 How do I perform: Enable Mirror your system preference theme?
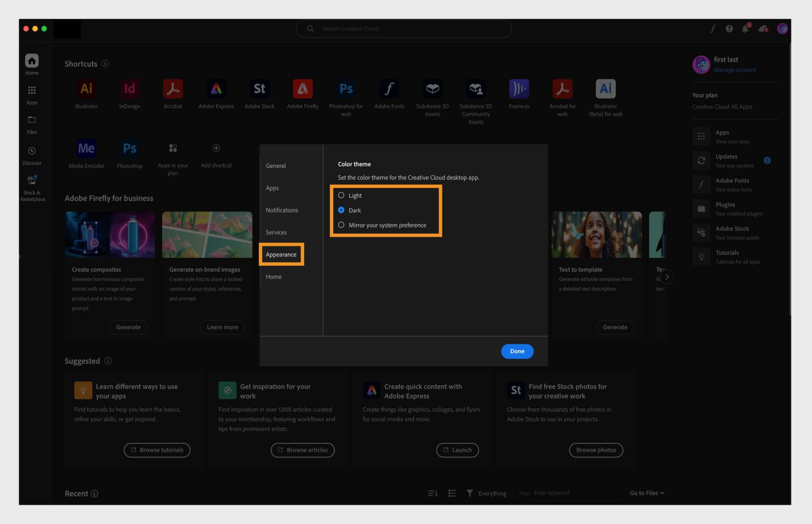coord(341,225)
